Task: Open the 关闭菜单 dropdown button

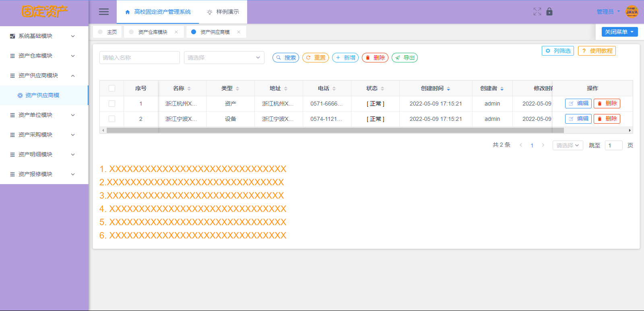Action: coord(619,32)
